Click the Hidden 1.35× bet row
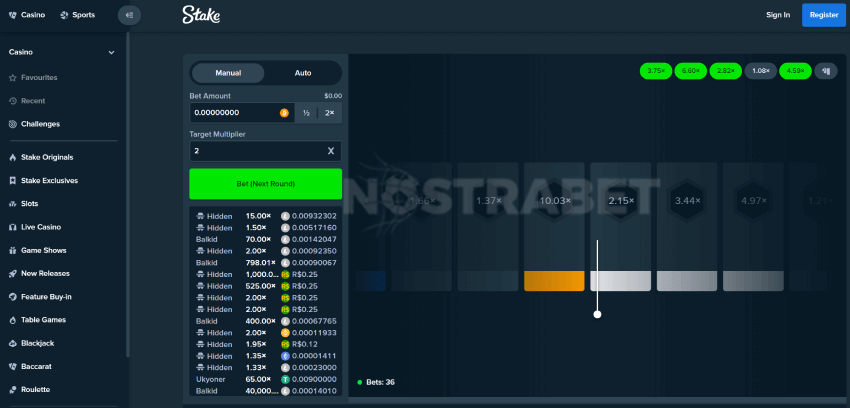Image resolution: width=850 pixels, height=408 pixels. [x=266, y=356]
